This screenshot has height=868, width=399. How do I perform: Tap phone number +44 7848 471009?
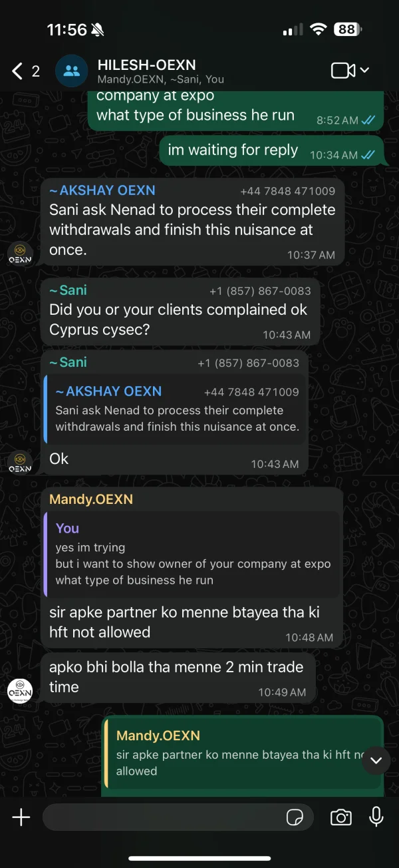287,191
